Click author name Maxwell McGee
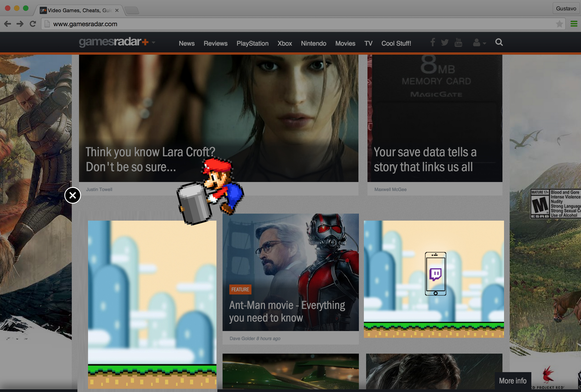 coord(390,189)
